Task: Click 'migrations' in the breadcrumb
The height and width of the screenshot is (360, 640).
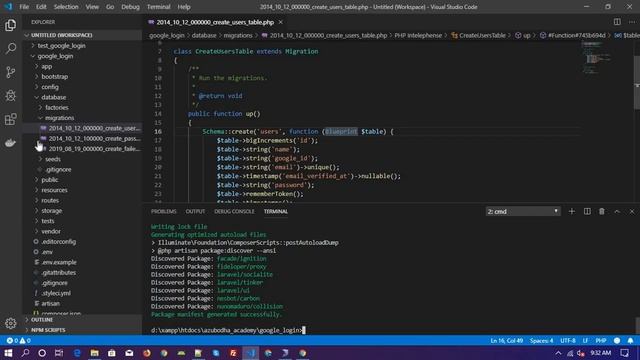Action: click(238, 36)
